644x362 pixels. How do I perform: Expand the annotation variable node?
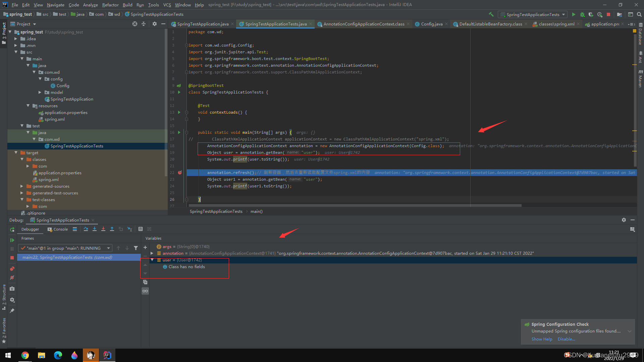pyautogui.click(x=152, y=253)
